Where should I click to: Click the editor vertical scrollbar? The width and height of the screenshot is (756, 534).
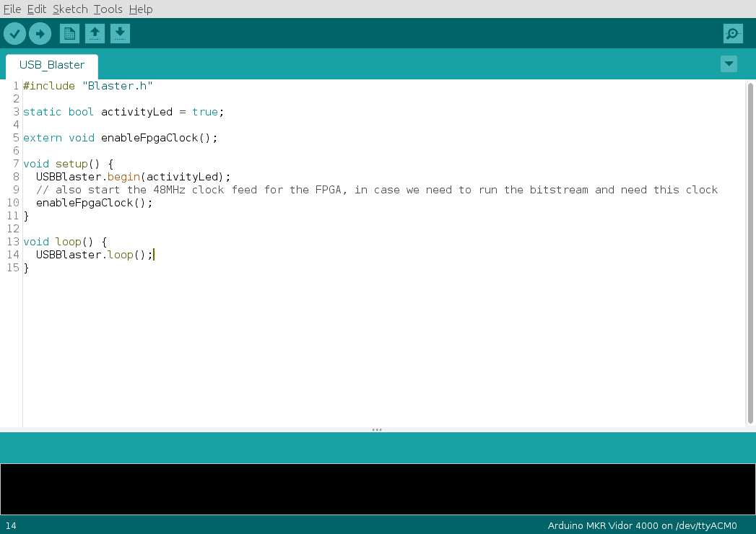(x=750, y=253)
